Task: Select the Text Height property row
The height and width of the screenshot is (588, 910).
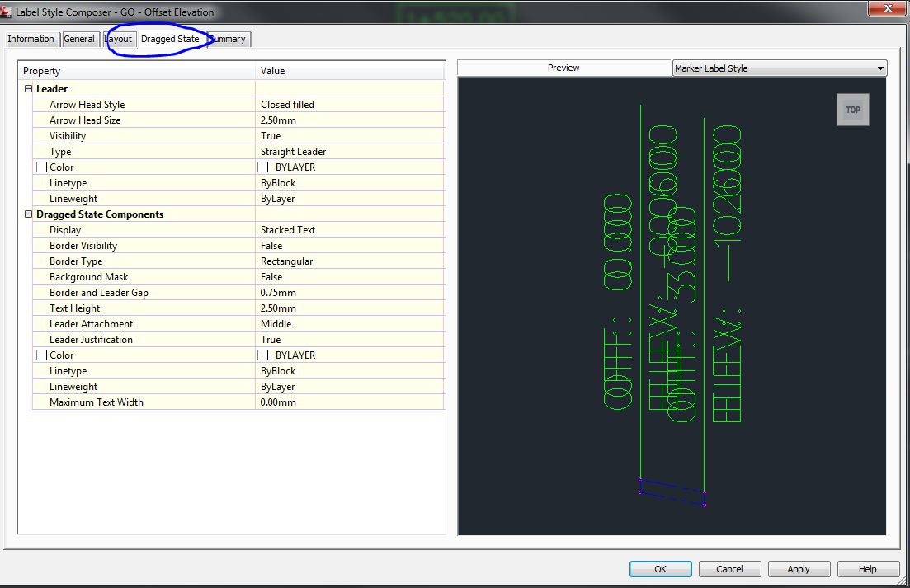Action: tap(74, 308)
